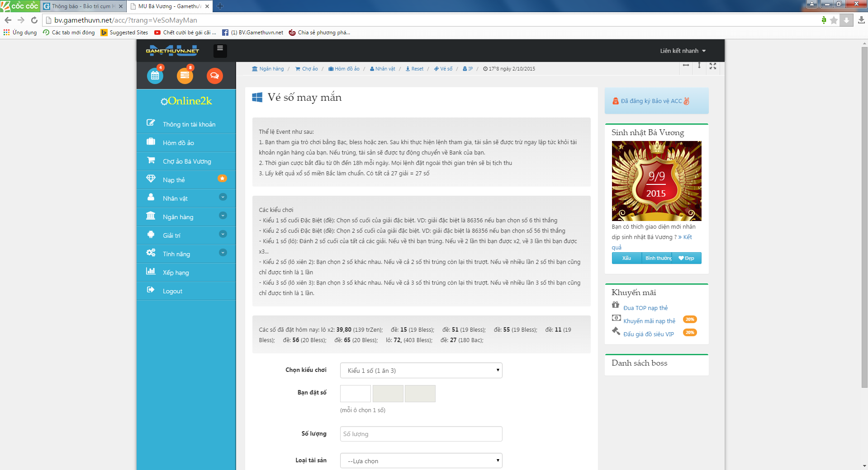Open Chợ ảo Bá Vương sidebar item

point(186,161)
